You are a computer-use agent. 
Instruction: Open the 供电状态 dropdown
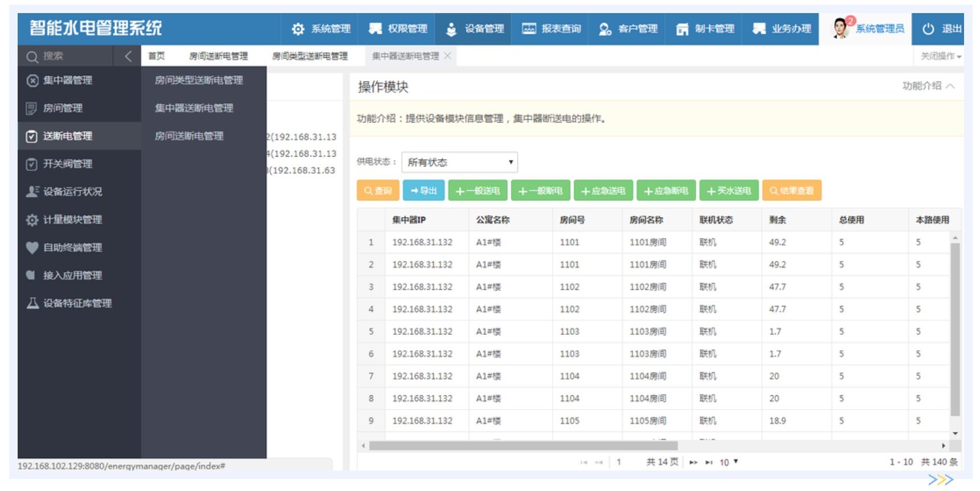459,162
